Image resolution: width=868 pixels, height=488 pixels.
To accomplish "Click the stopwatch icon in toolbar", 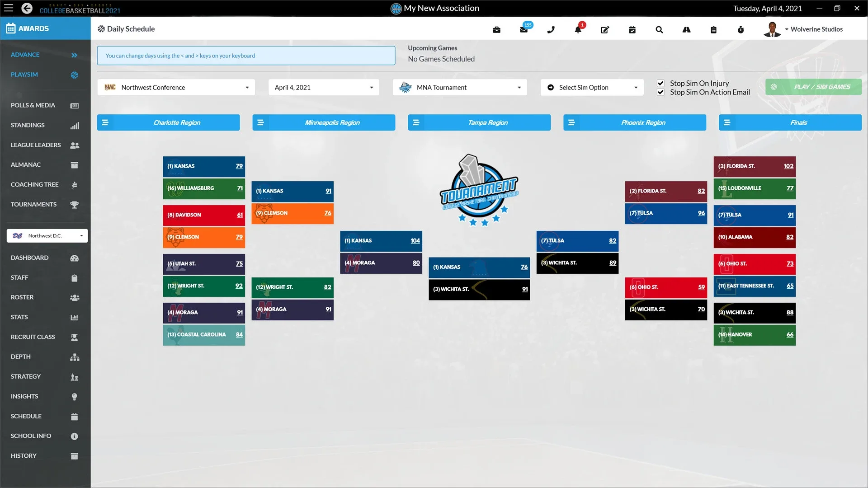I will (x=741, y=30).
